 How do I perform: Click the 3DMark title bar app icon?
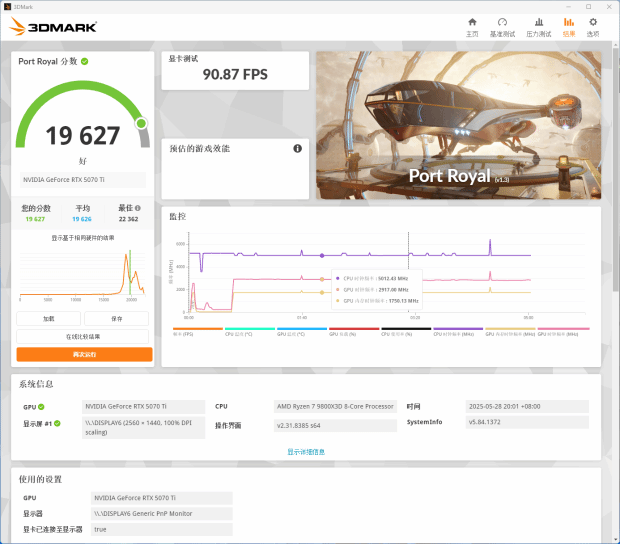[x=7, y=7]
